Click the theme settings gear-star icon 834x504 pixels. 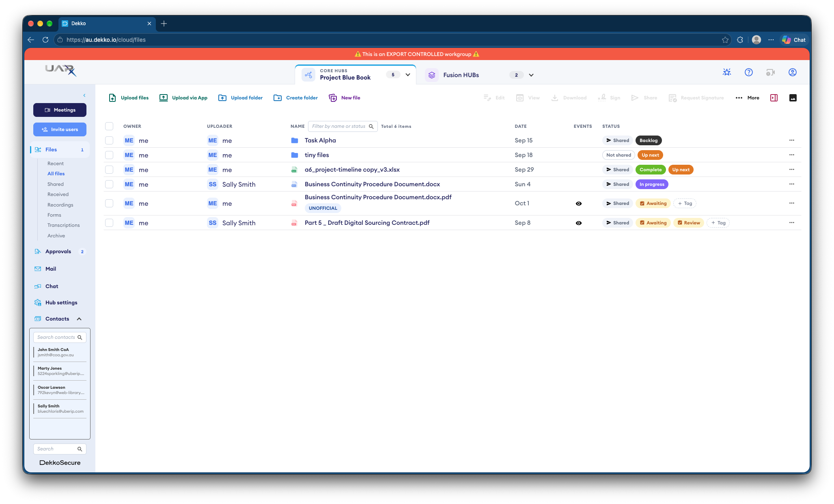(x=727, y=72)
